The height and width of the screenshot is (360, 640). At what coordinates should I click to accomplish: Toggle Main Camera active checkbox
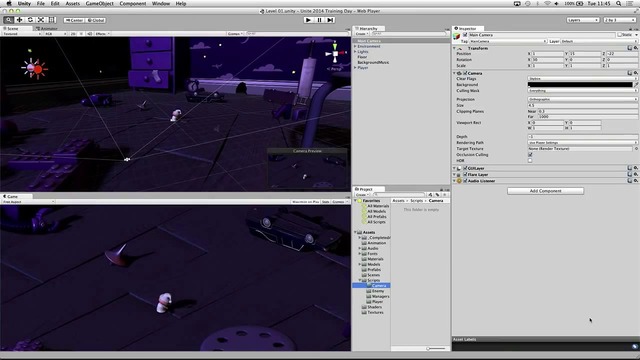[x=465, y=35]
